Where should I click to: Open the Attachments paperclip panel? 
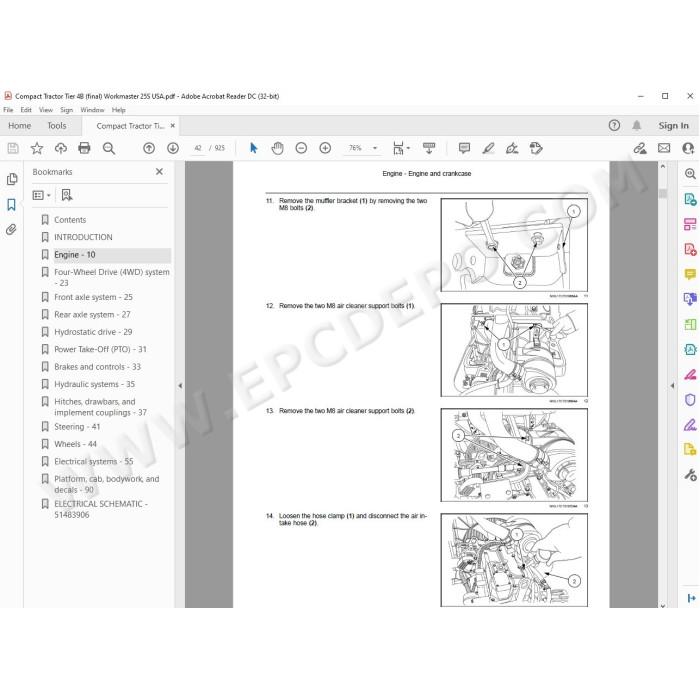point(12,229)
